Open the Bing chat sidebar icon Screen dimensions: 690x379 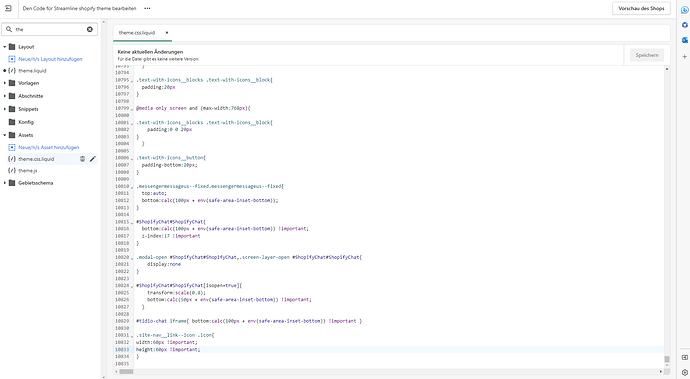(x=685, y=10)
